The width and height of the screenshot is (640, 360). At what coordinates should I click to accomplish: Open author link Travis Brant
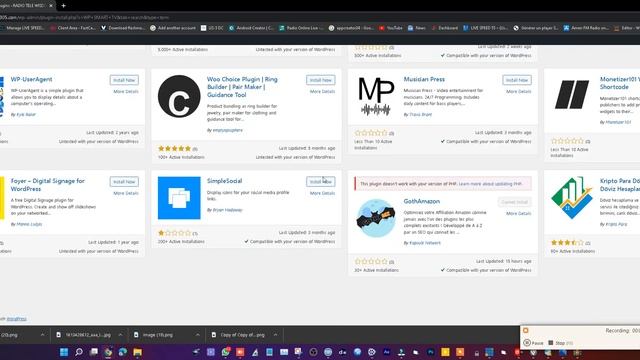(x=420, y=115)
